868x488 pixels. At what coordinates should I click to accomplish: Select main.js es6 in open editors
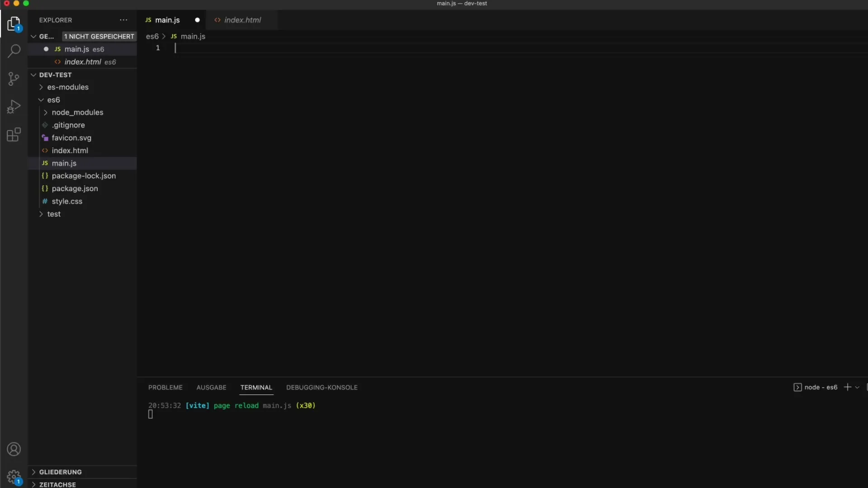click(82, 49)
